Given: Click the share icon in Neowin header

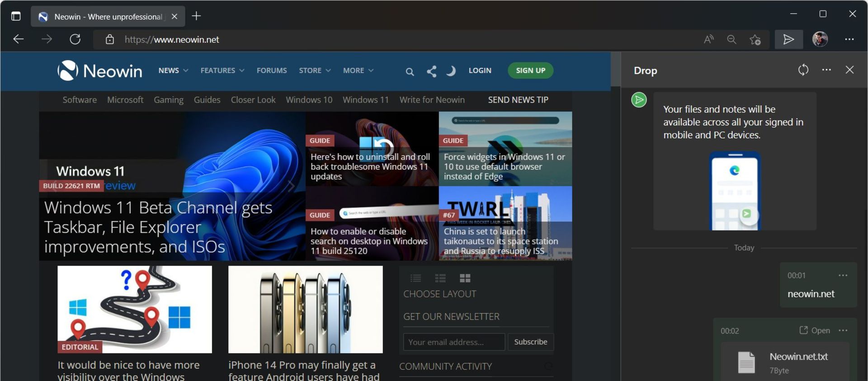Looking at the screenshot, I should (431, 71).
